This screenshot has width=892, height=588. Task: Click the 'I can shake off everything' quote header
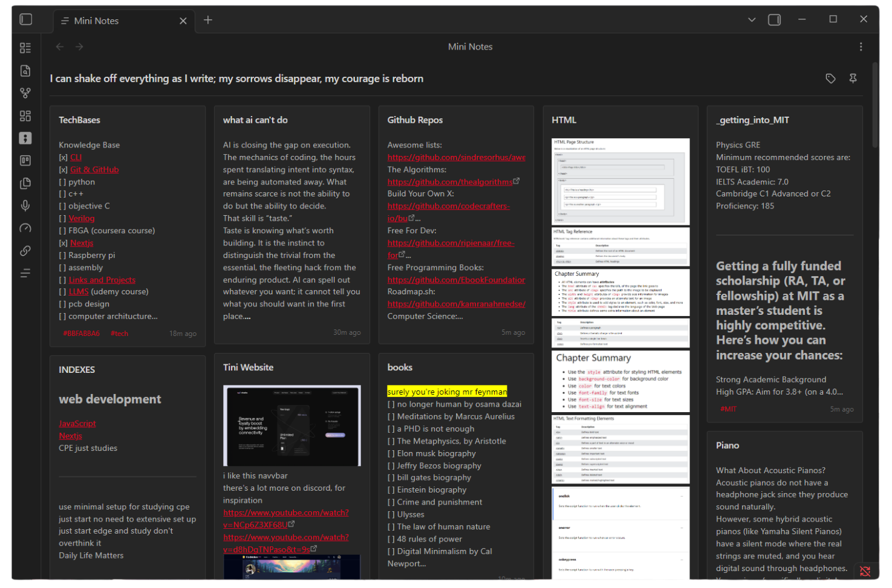click(236, 79)
